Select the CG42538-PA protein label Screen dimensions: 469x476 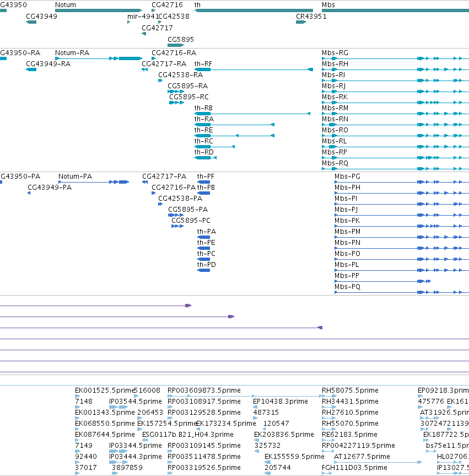[180, 199]
